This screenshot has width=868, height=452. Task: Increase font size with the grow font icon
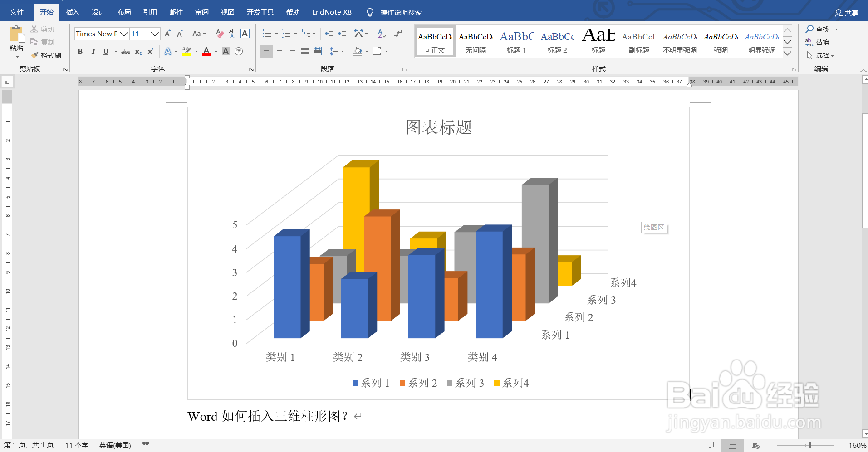tap(168, 34)
